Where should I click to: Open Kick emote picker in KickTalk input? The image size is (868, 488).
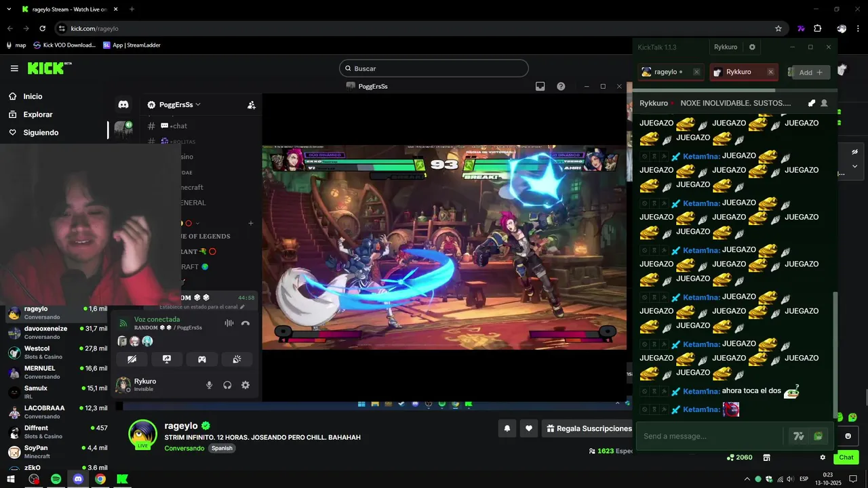818,436
